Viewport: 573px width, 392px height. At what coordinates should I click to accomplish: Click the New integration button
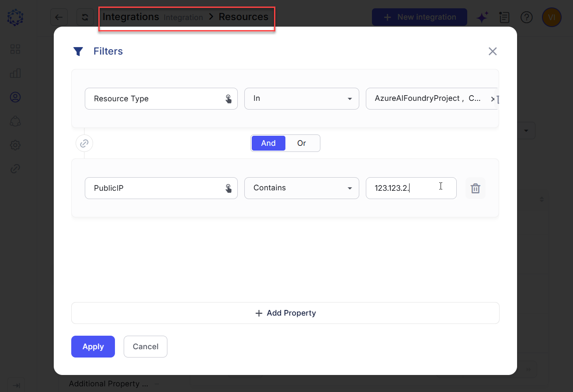(x=420, y=17)
